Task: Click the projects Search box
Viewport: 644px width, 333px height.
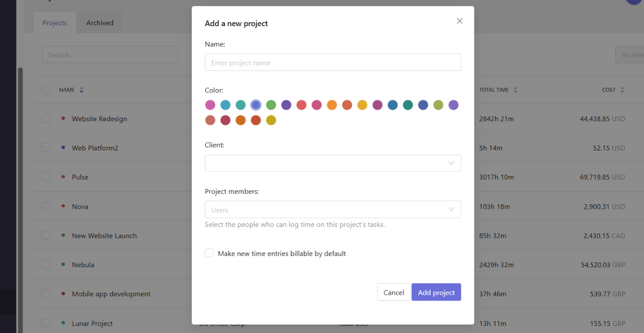Action: pyautogui.click(x=110, y=55)
